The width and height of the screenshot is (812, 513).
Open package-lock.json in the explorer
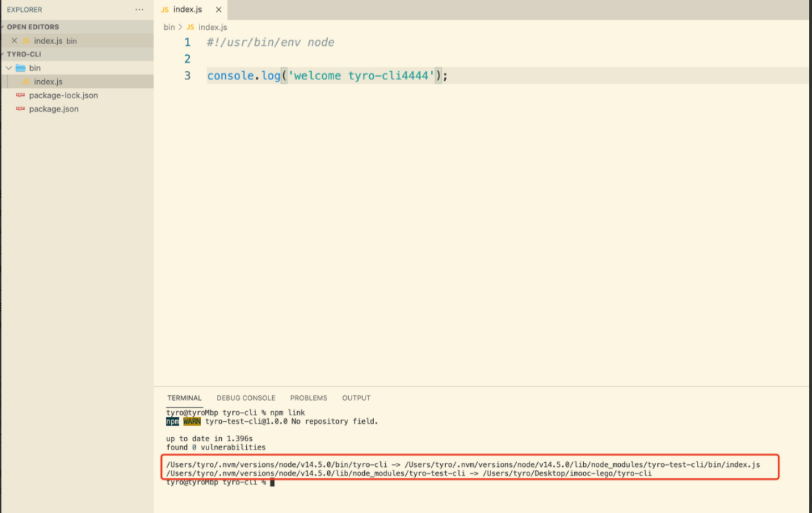tap(63, 95)
